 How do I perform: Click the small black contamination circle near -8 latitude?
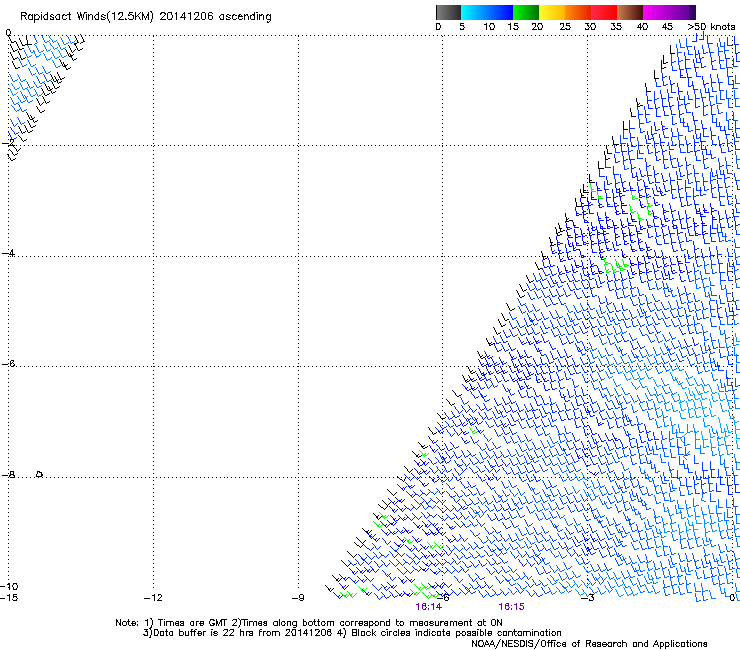pyautogui.click(x=40, y=474)
